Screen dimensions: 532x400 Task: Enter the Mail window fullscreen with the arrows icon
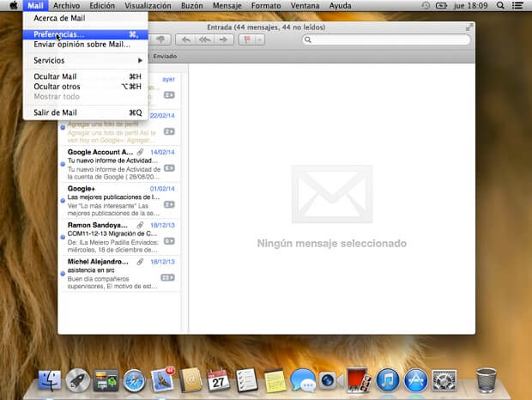(469, 27)
